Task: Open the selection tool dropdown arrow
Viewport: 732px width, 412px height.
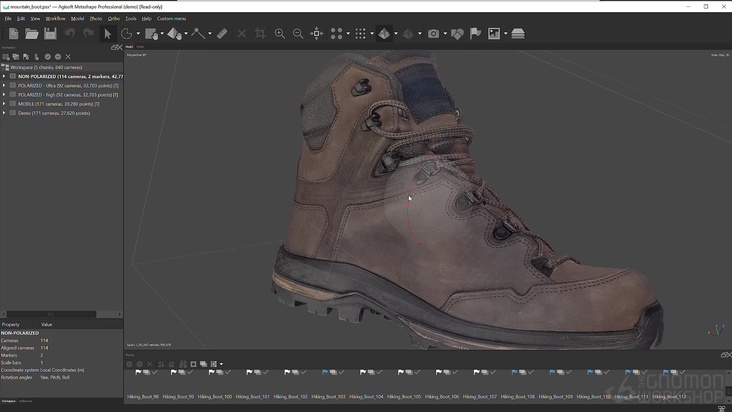Action: (x=138, y=34)
